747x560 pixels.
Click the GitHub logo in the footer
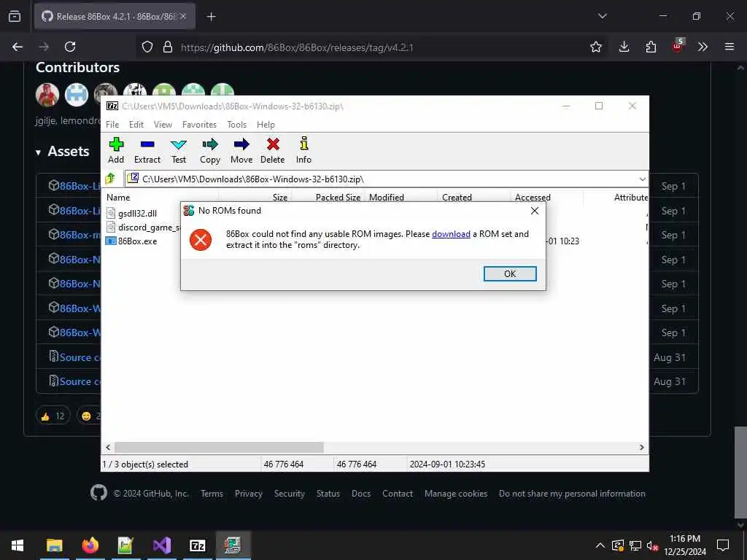point(98,493)
